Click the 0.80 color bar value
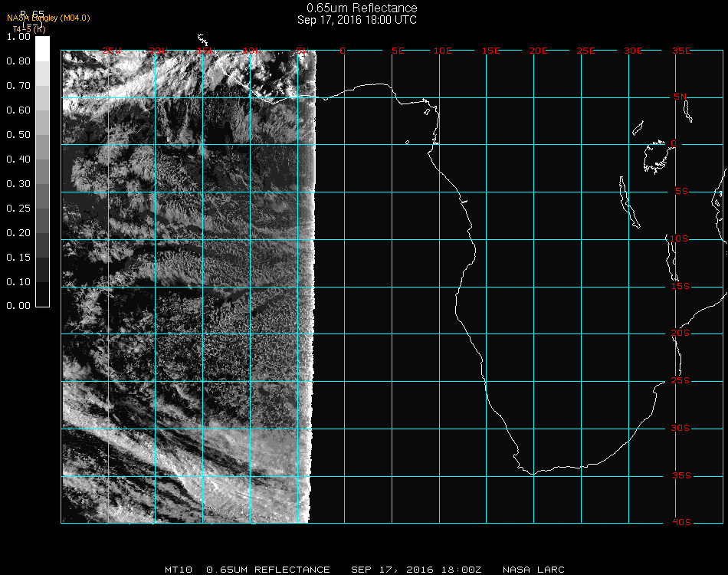This screenshot has height=575, width=728. 18,61
